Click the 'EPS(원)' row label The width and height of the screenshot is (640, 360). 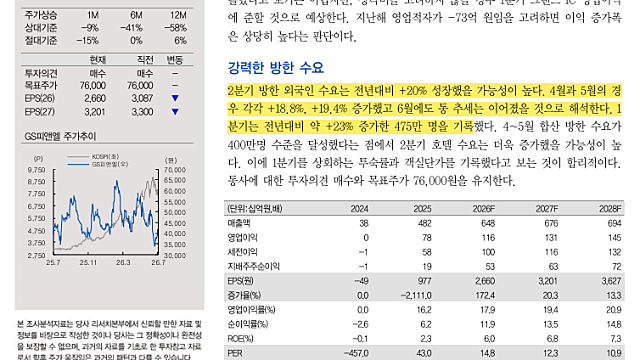point(240,281)
